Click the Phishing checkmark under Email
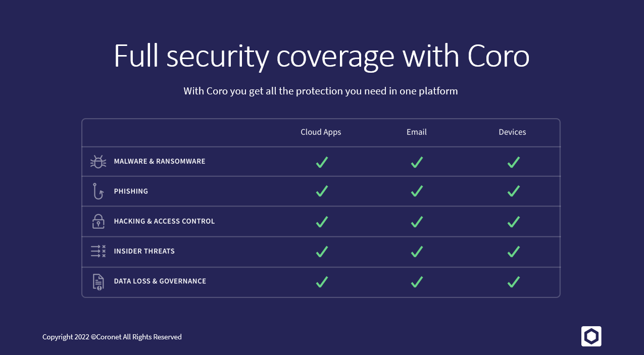 tap(417, 191)
